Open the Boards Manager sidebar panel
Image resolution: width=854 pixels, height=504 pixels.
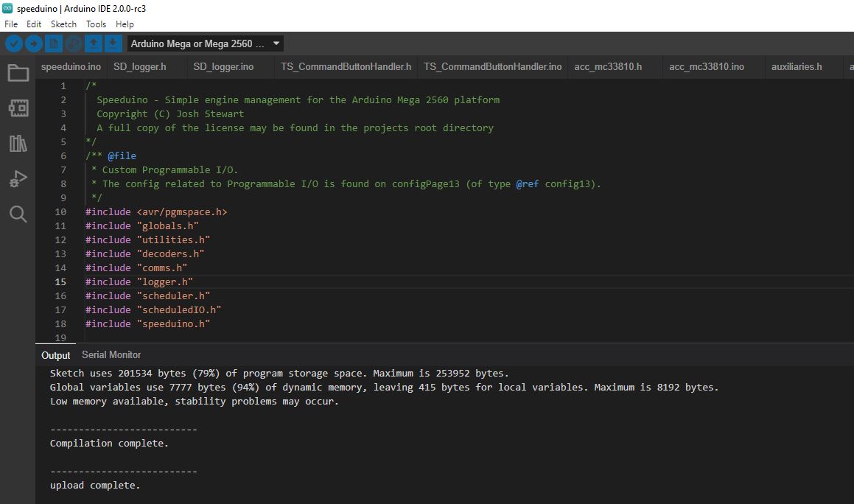18,108
